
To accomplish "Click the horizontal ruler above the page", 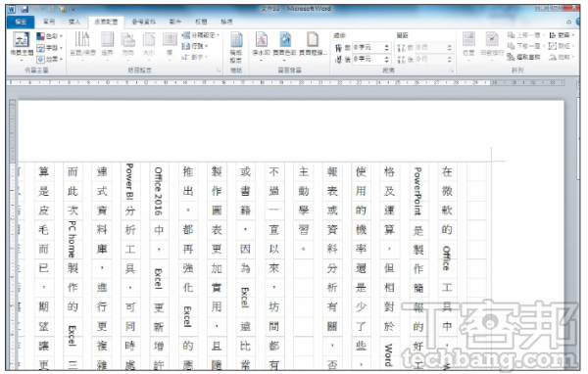I will pyautogui.click(x=285, y=82).
